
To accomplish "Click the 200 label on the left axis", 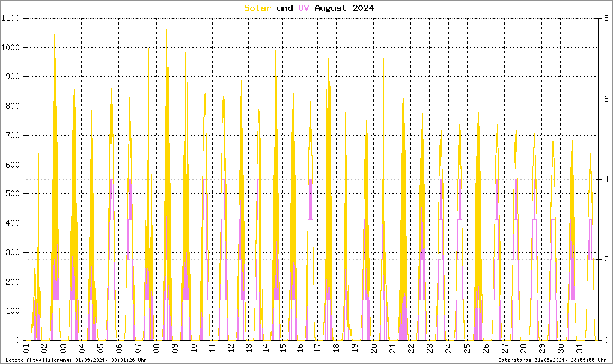I will (x=13, y=282).
